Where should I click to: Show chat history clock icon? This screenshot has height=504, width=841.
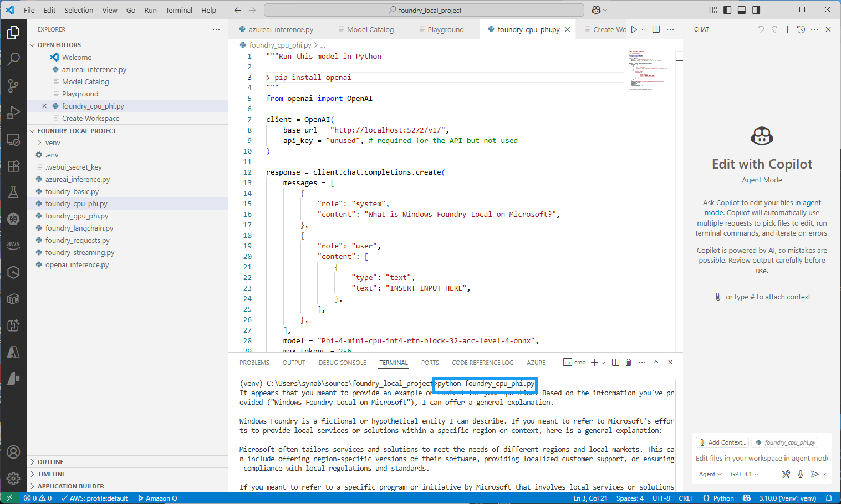tap(801, 29)
